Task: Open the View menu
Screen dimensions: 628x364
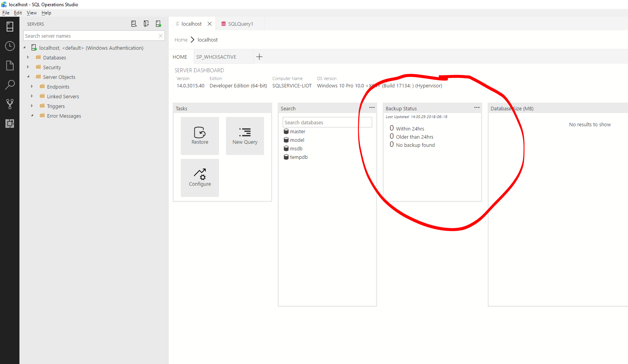Action: [31, 13]
